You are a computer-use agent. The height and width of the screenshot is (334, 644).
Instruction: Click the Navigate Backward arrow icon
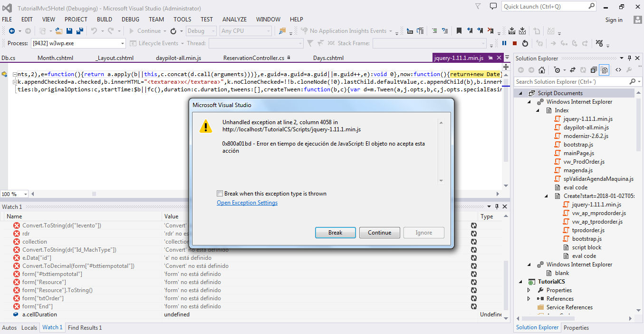[x=11, y=31]
